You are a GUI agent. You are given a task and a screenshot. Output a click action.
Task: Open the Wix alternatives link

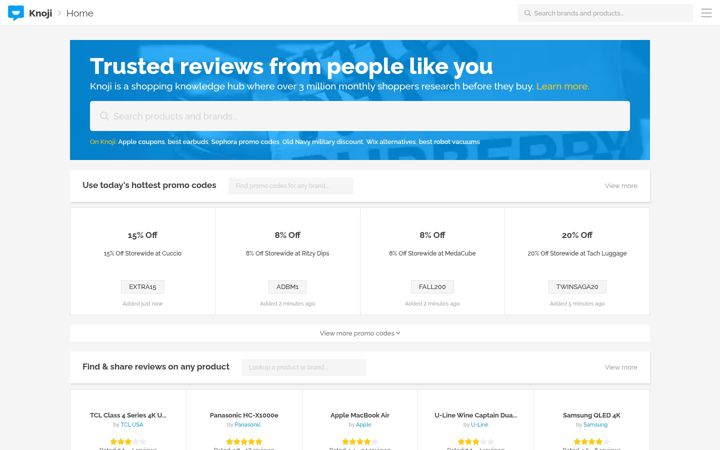(391, 142)
